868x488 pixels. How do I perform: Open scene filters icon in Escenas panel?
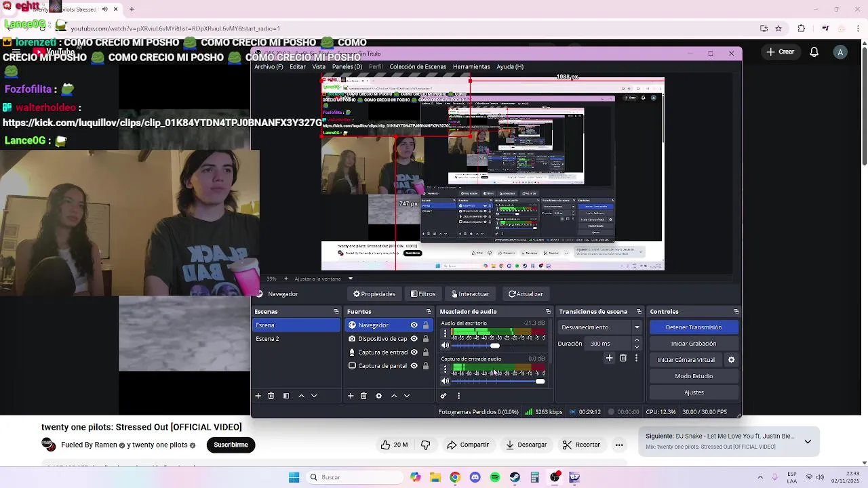(x=286, y=396)
